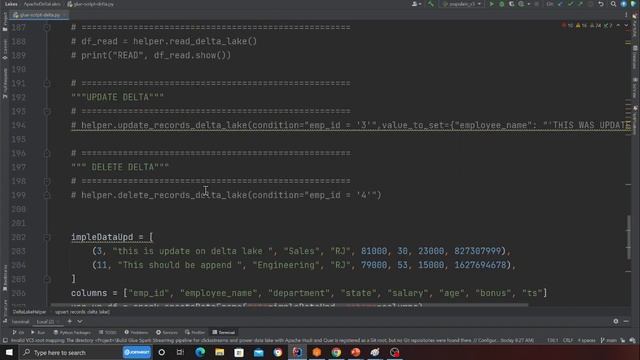Click the Debug bug icon in toolbar
The image size is (640, 360).
[x=502, y=4]
